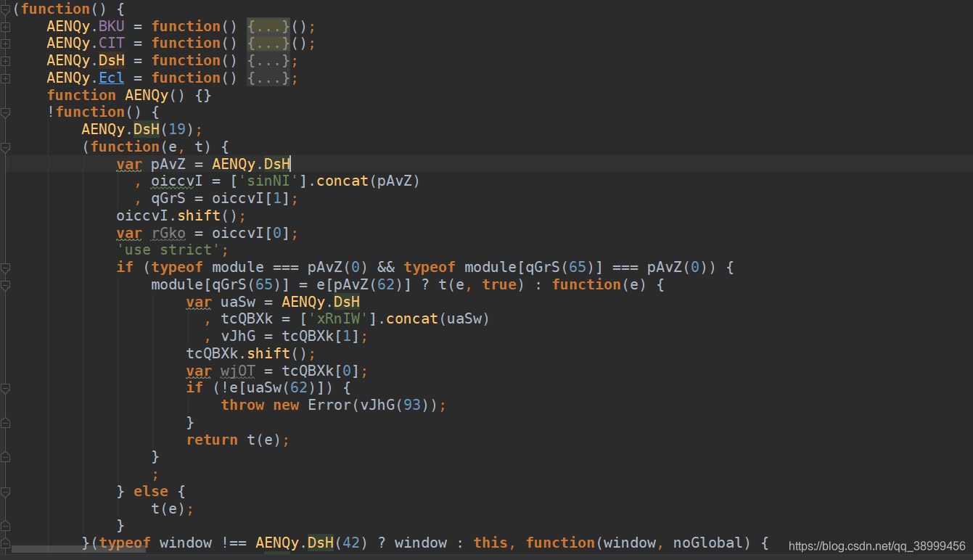Viewport: 973px width, 560px height.
Task: Click the function AENQy() {} declaration
Action: [x=129, y=95]
